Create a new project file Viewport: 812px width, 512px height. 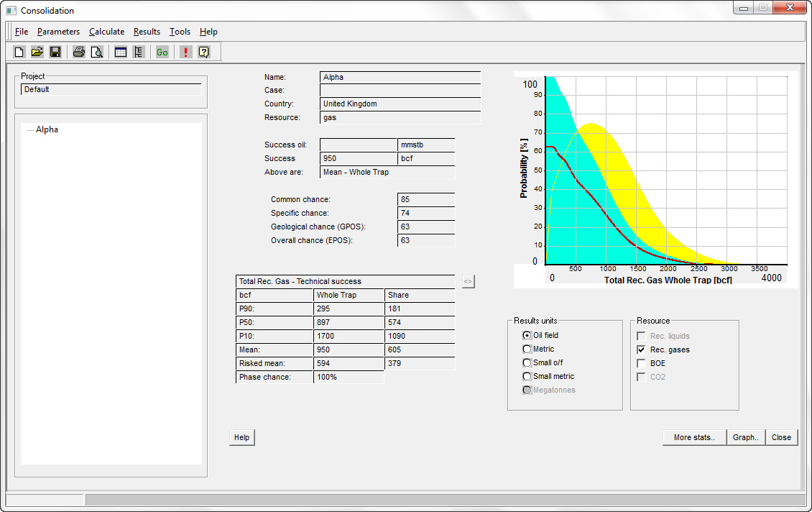18,51
